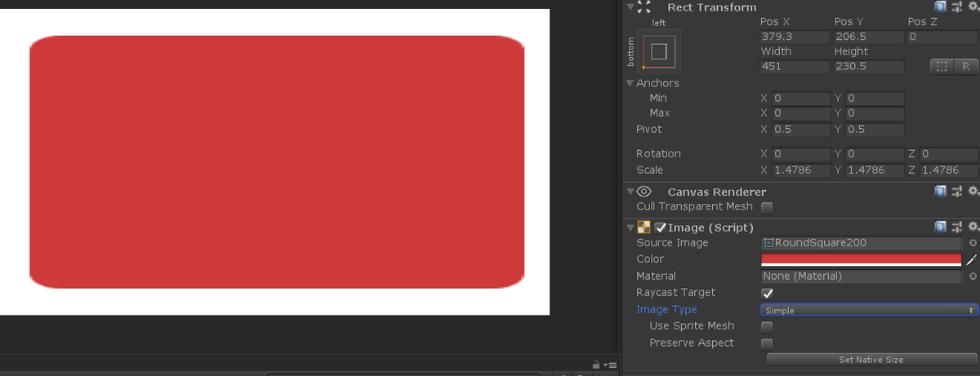Viewport: 980px width, 376px height.
Task: Enable Preserve Aspect checkbox
Action: 767,343
